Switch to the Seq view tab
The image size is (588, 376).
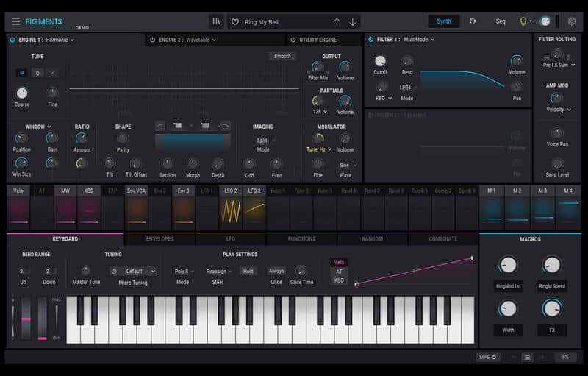(x=501, y=21)
